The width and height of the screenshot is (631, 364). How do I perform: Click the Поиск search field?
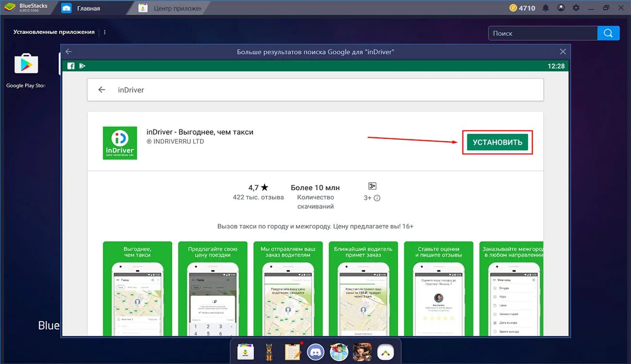click(543, 33)
